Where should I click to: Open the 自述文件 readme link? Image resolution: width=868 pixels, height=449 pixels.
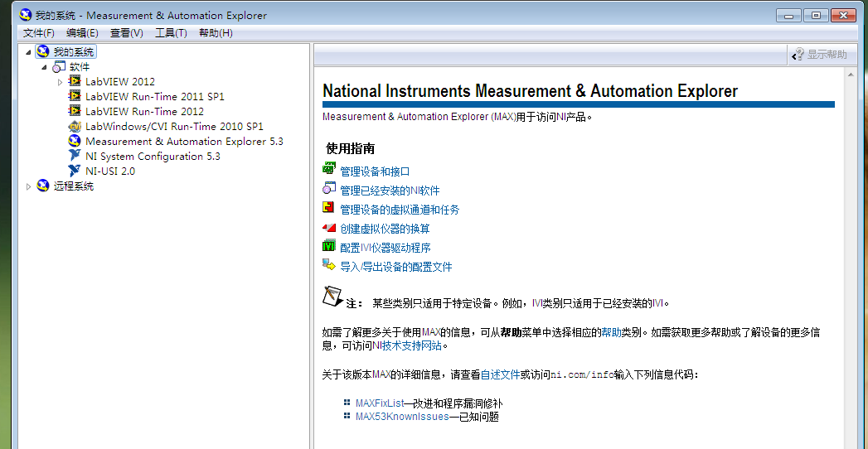pos(501,375)
